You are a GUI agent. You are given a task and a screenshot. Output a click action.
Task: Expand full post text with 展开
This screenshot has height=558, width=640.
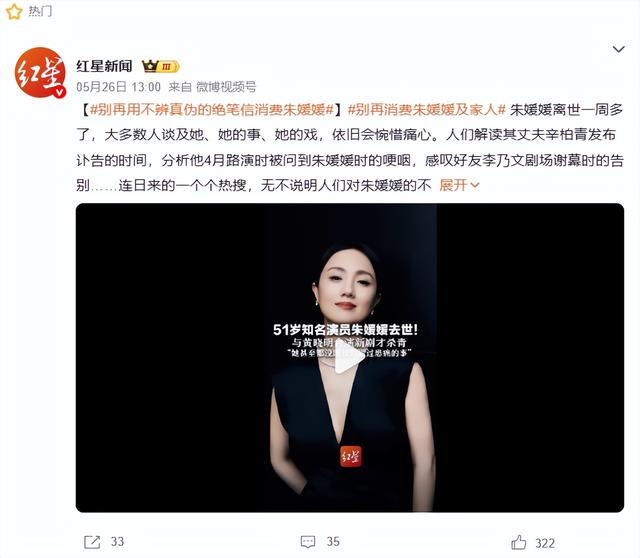pos(459,185)
